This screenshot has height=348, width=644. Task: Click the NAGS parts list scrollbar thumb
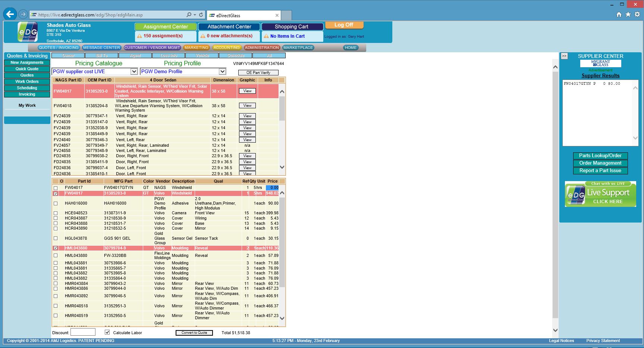(282, 108)
